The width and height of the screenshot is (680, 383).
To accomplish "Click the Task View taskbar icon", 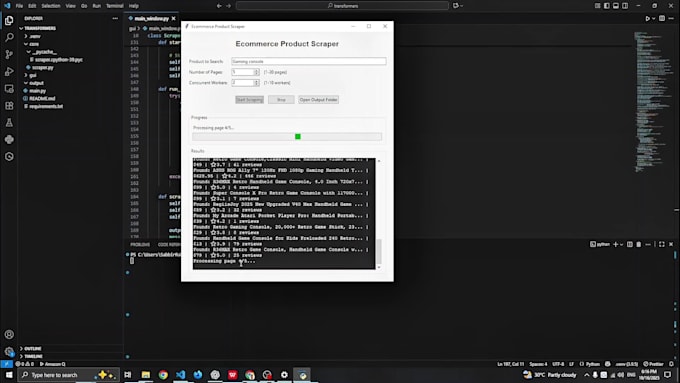I will (128, 375).
